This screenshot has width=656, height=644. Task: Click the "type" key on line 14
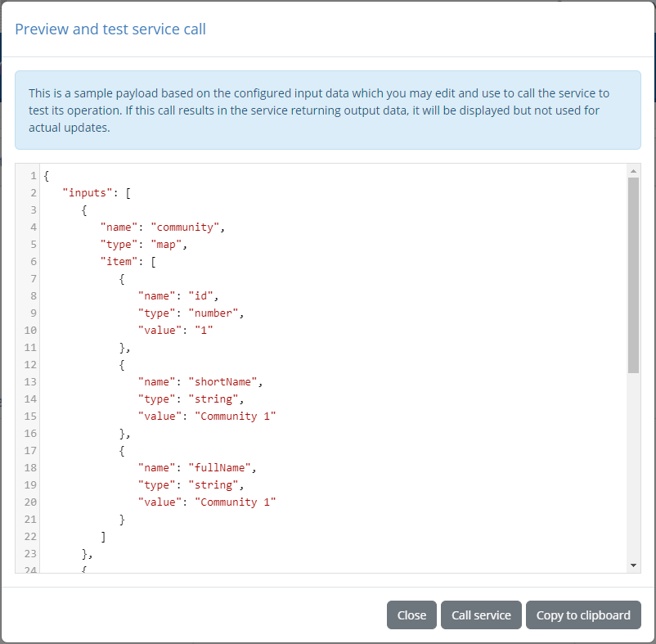156,399
